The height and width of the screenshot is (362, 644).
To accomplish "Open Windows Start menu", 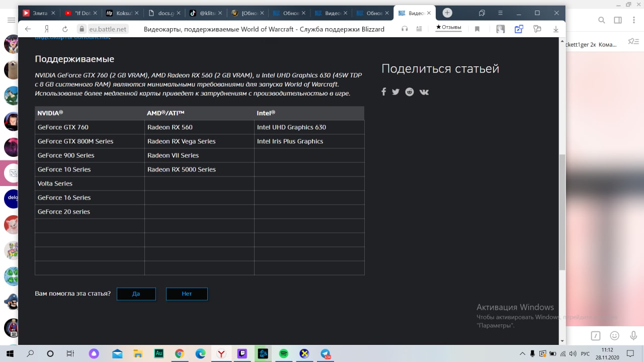I will coord(10,354).
